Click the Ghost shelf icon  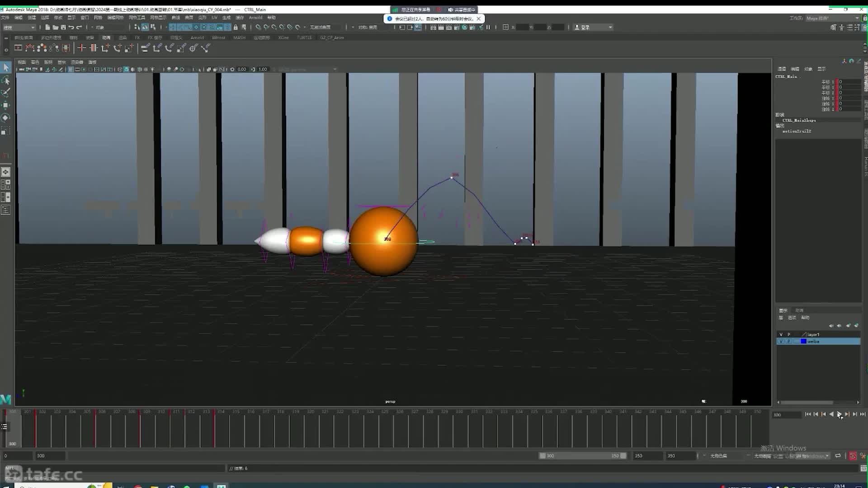[42, 48]
